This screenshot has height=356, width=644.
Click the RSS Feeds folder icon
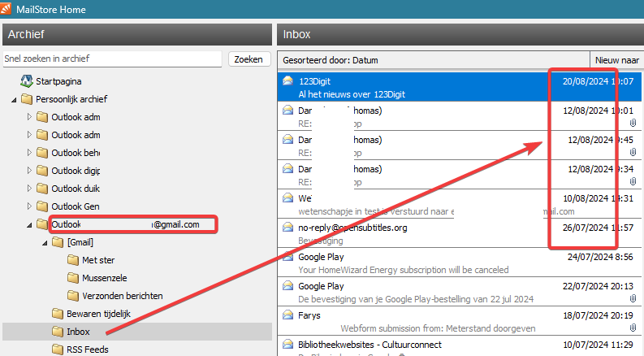pyautogui.click(x=57, y=349)
